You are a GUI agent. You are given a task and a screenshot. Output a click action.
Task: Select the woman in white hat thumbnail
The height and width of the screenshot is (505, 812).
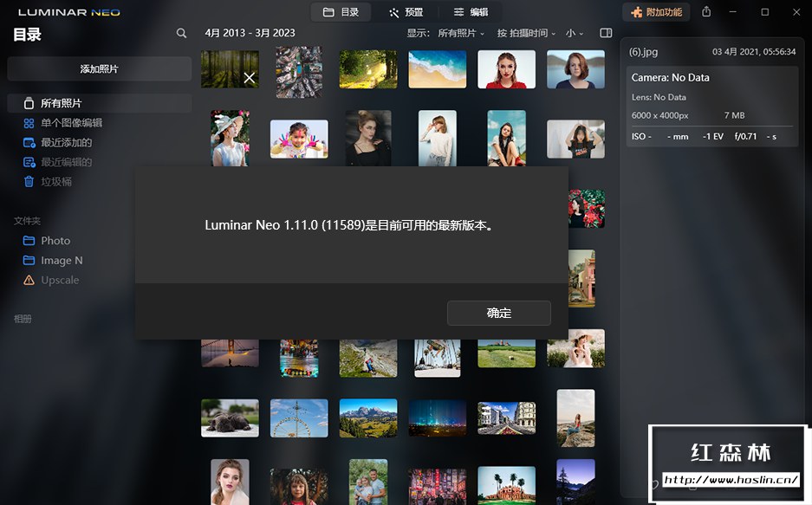(230, 138)
